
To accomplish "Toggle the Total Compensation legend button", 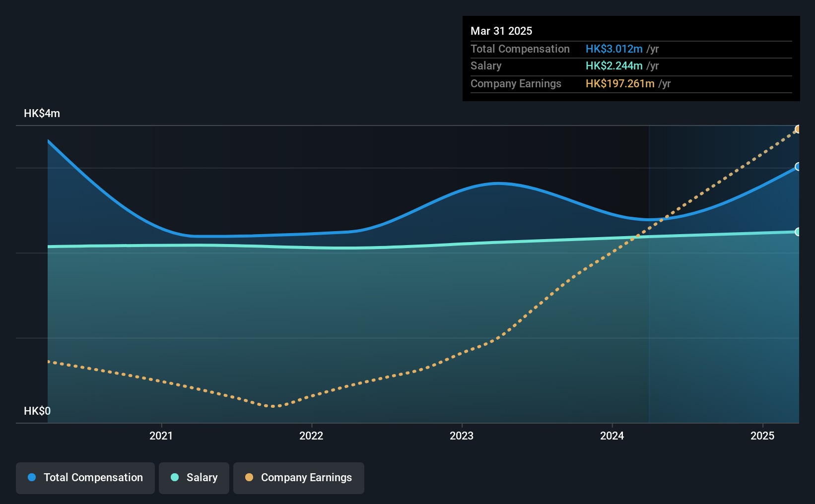I will 85,478.
